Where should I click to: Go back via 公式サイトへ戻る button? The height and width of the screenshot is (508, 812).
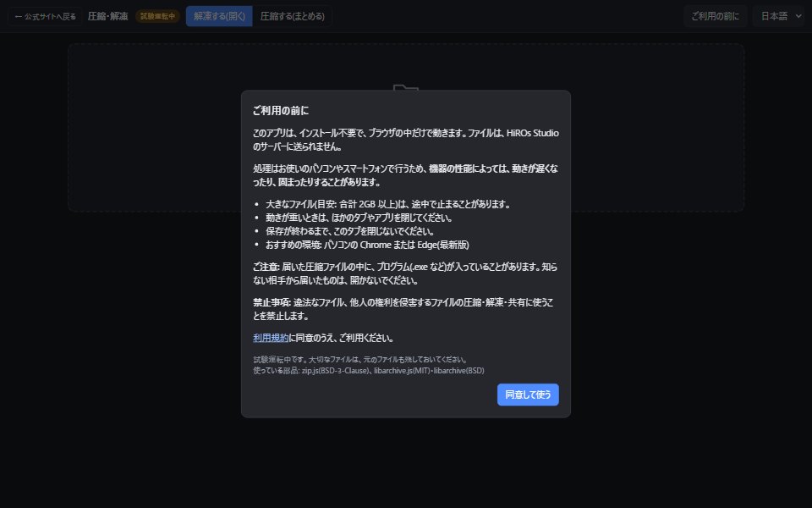click(x=45, y=17)
